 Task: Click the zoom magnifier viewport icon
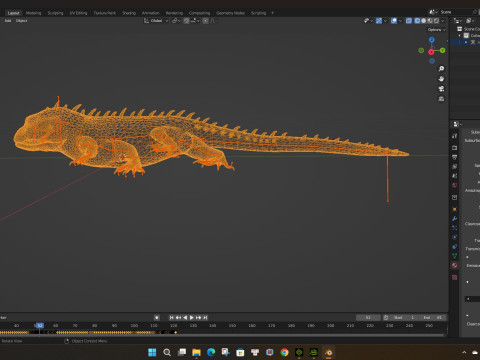point(441,69)
